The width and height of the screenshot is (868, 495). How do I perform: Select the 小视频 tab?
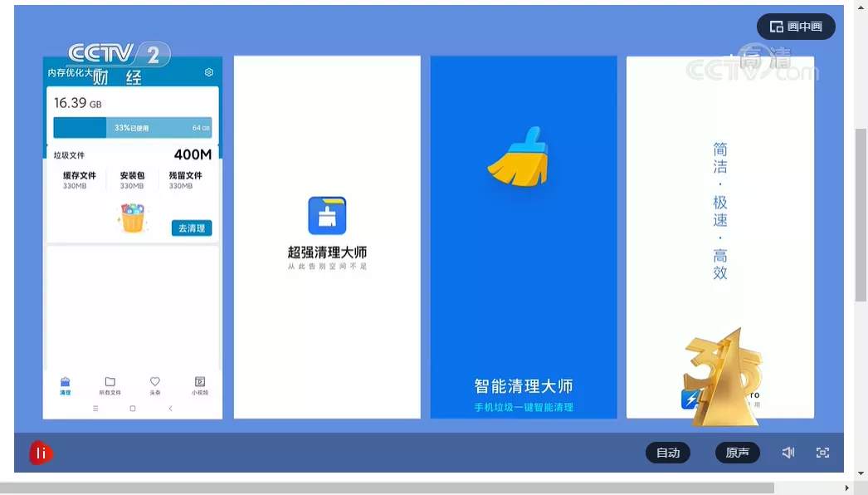pyautogui.click(x=200, y=386)
